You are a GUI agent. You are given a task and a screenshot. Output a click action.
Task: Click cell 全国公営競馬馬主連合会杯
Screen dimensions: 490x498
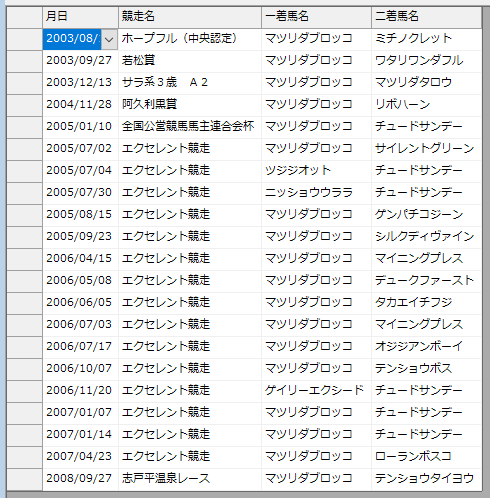click(x=190, y=127)
